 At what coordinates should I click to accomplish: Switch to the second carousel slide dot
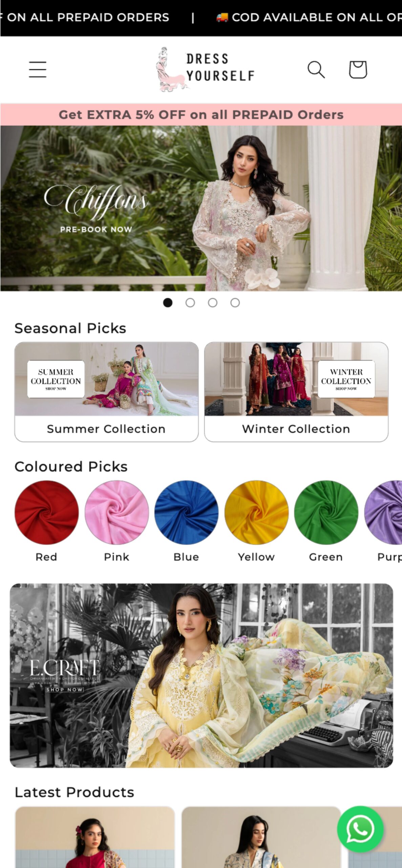(x=190, y=302)
